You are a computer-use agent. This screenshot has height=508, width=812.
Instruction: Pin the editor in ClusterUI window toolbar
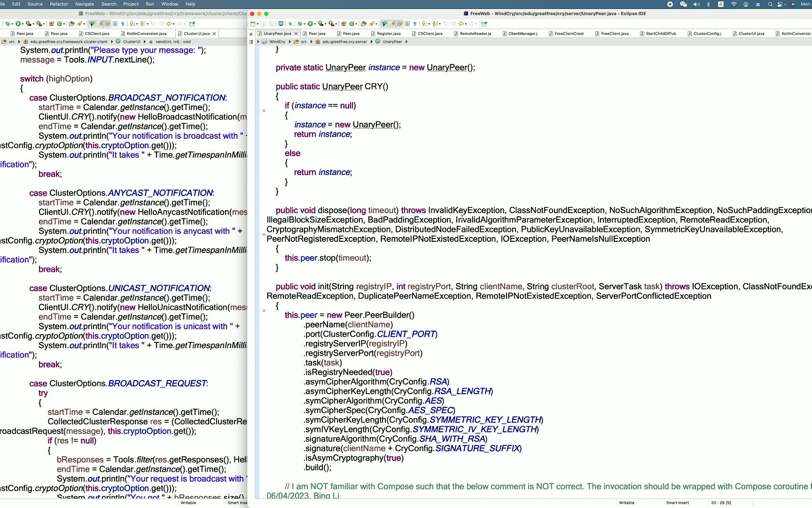coord(192,24)
